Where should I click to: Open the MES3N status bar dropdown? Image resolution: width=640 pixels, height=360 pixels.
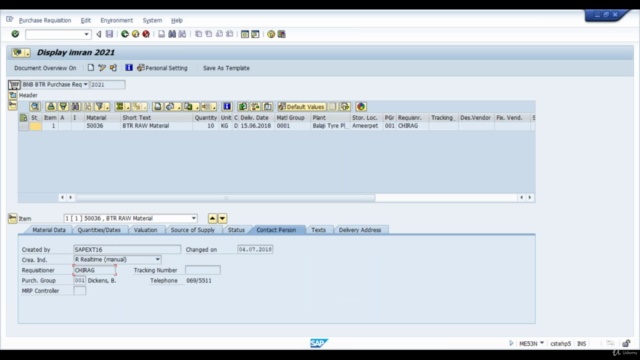[542, 343]
